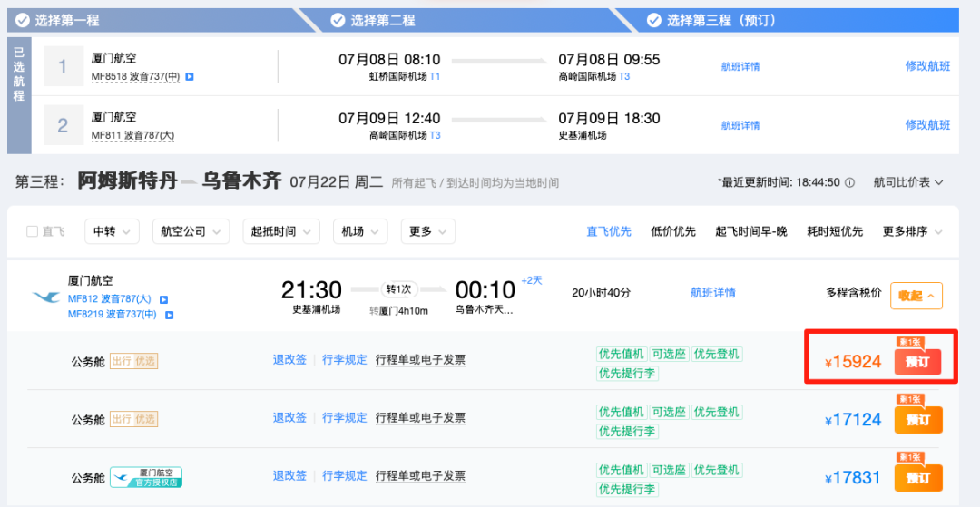Click the info icon beside 最近更新时间
The image size is (980, 507).
[849, 182]
